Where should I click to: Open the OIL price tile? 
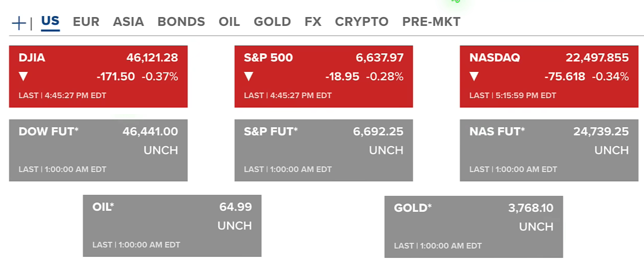tap(172, 225)
